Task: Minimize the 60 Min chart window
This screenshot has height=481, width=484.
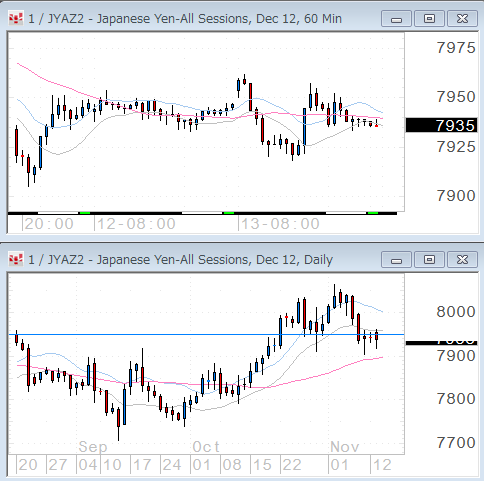Action: coord(396,19)
